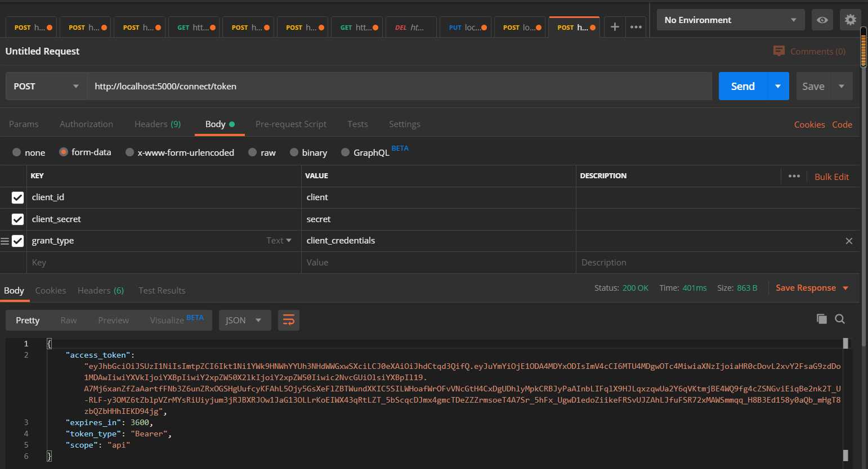Switch to the DEL request tab
The image size is (868, 469).
[x=410, y=27]
